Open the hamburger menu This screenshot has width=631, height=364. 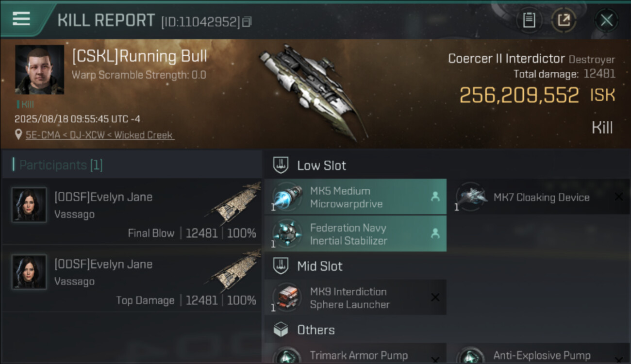click(x=21, y=19)
